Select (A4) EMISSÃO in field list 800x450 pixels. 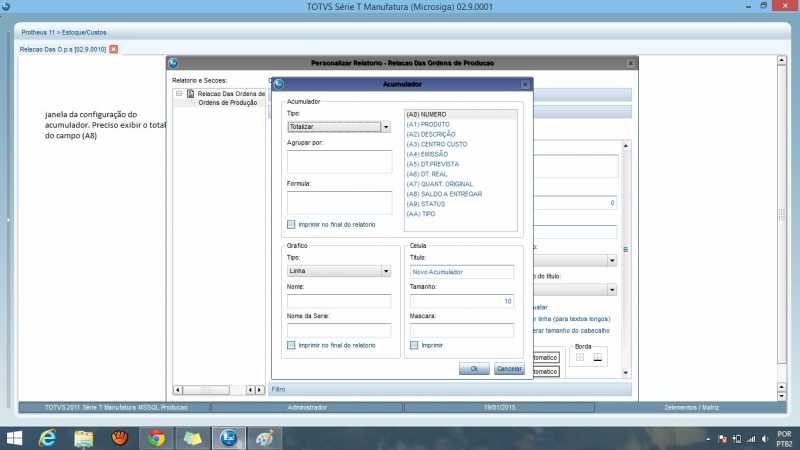[x=461, y=154]
